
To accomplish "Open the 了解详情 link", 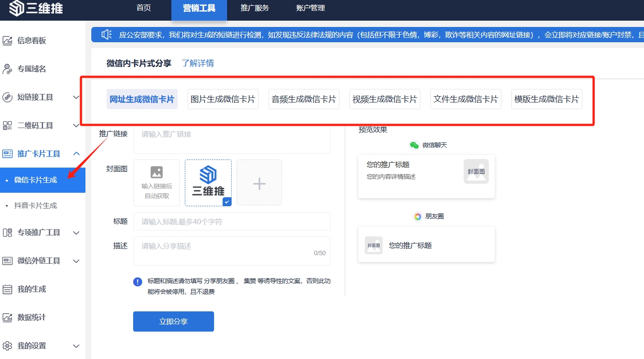I will click(x=198, y=63).
